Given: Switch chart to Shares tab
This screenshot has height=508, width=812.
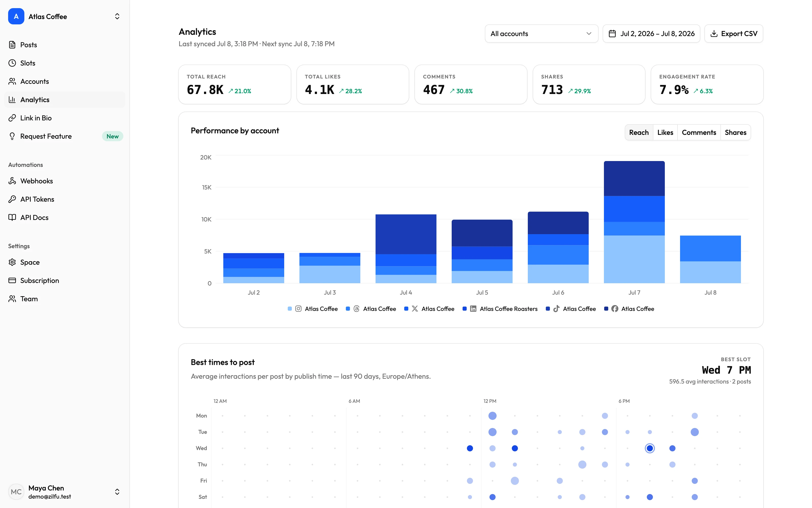Looking at the screenshot, I should pyautogui.click(x=736, y=132).
